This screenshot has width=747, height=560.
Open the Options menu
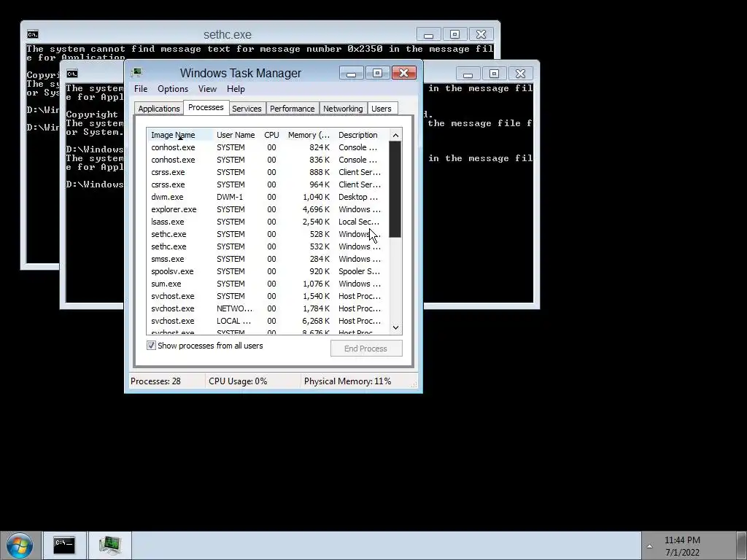click(x=173, y=89)
